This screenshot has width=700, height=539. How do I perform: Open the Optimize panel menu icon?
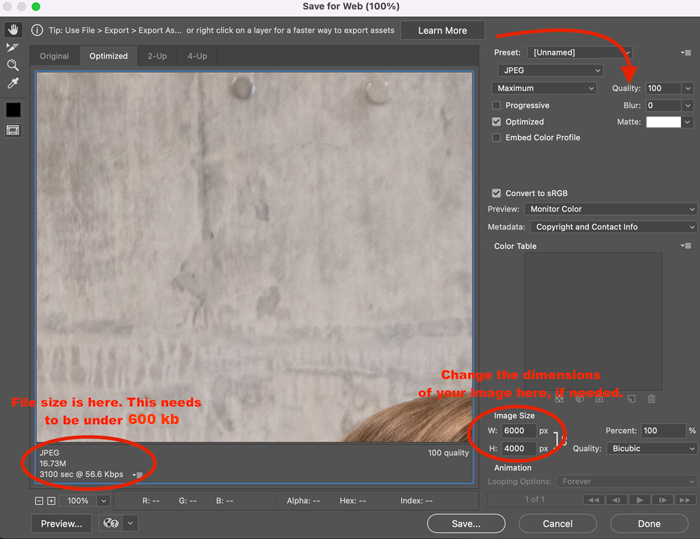point(686,52)
